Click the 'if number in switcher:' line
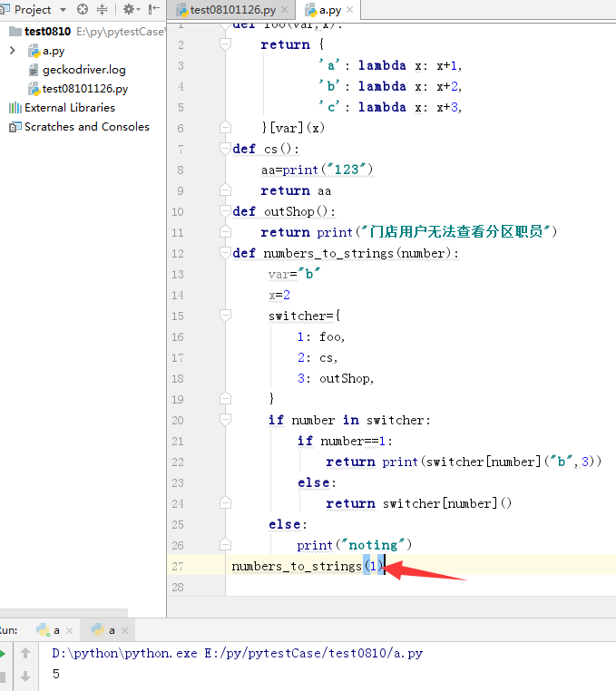The image size is (616, 691). (349, 420)
